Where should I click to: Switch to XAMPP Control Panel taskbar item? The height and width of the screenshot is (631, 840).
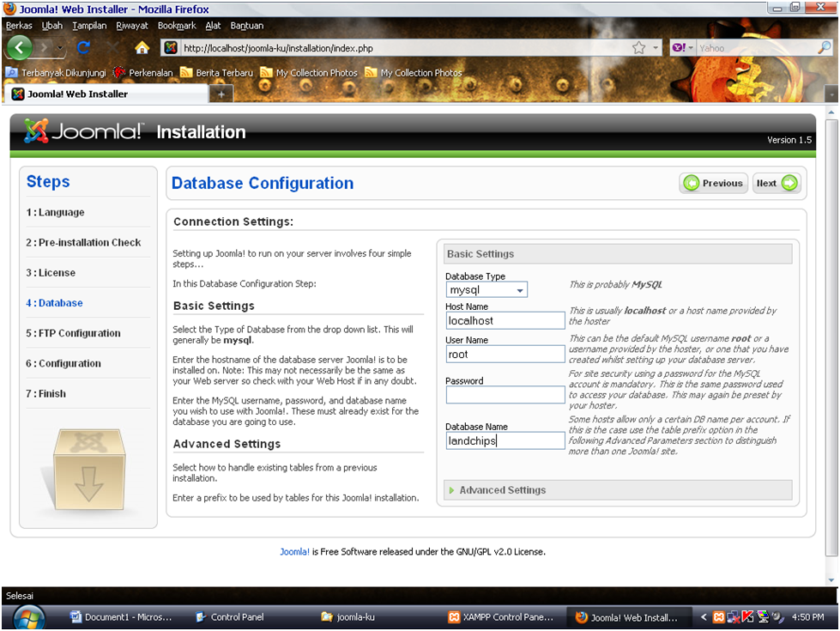[x=501, y=617]
